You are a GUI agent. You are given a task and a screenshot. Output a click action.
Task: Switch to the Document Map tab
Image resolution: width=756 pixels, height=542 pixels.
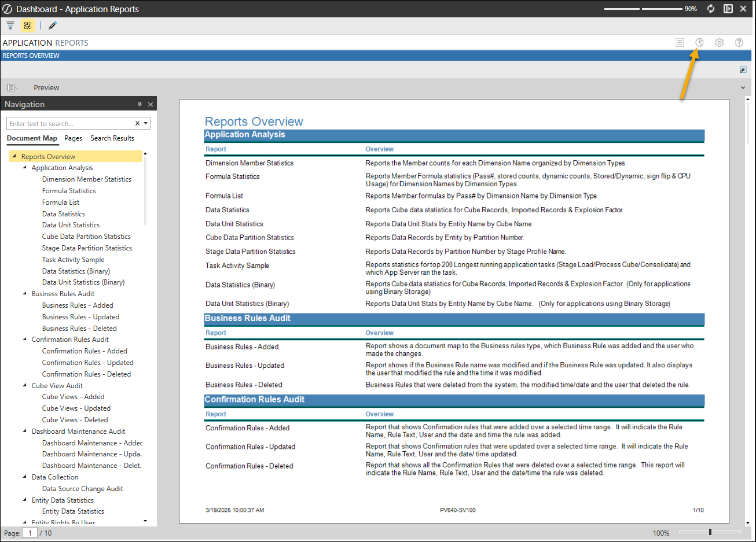tap(32, 138)
